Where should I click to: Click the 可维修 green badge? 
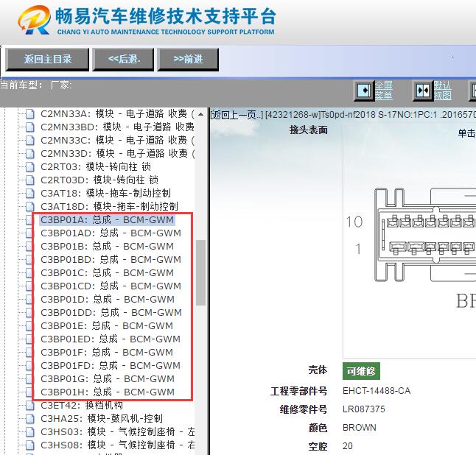click(361, 371)
